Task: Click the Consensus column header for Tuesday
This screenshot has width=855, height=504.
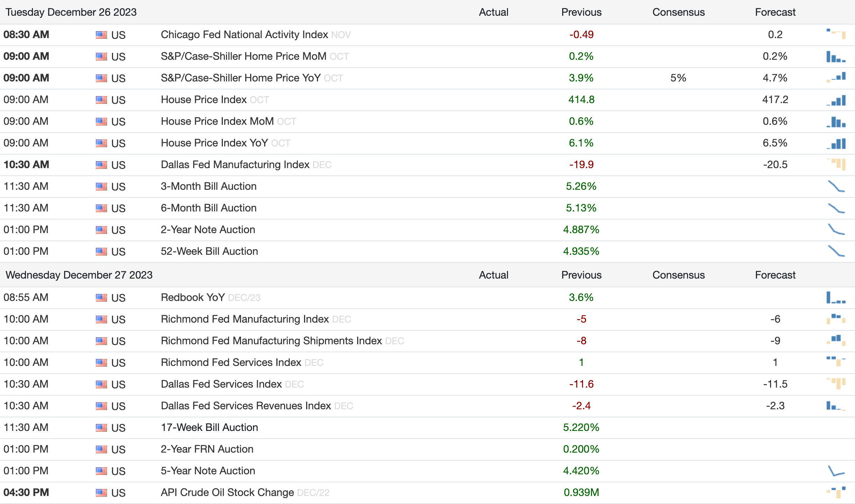Action: click(x=678, y=12)
